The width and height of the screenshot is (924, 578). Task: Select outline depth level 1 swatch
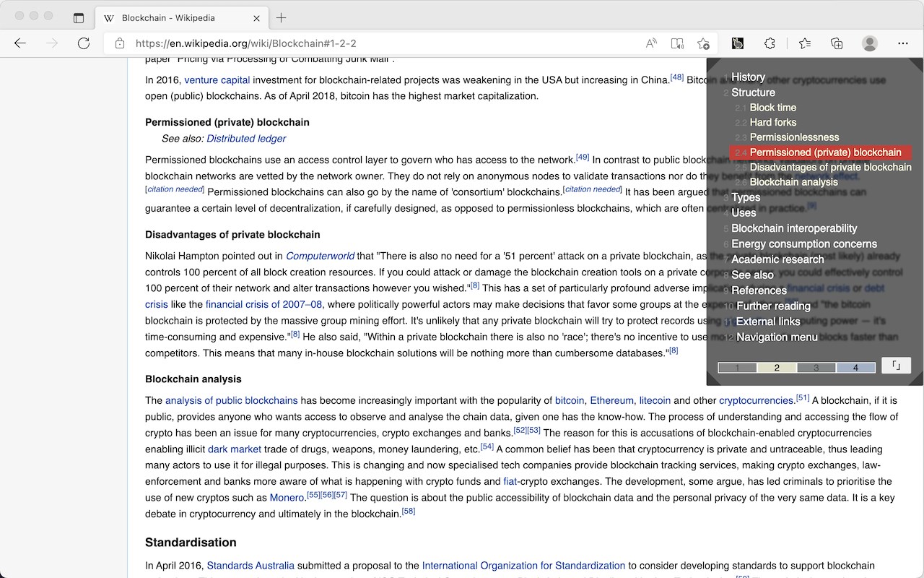(x=737, y=368)
